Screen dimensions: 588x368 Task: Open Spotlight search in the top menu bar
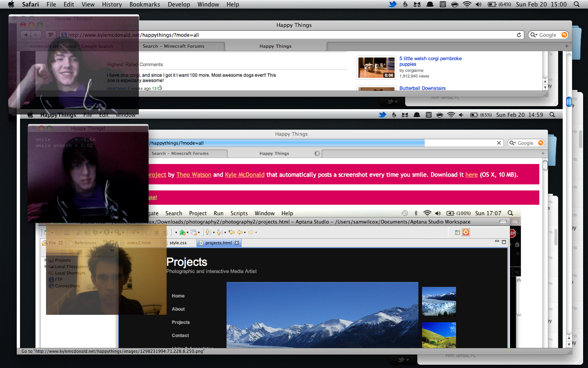click(577, 4)
